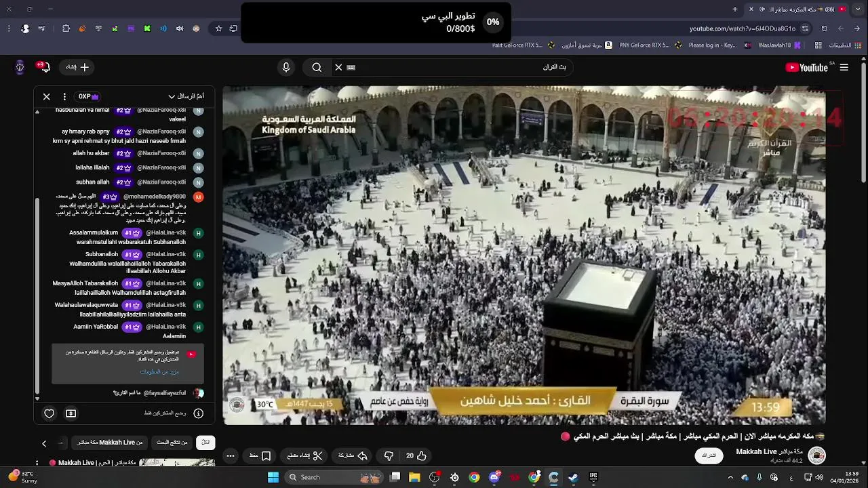Screen dimensions: 868x488
Task: Open Steam from the taskbar
Action: [x=573, y=477]
